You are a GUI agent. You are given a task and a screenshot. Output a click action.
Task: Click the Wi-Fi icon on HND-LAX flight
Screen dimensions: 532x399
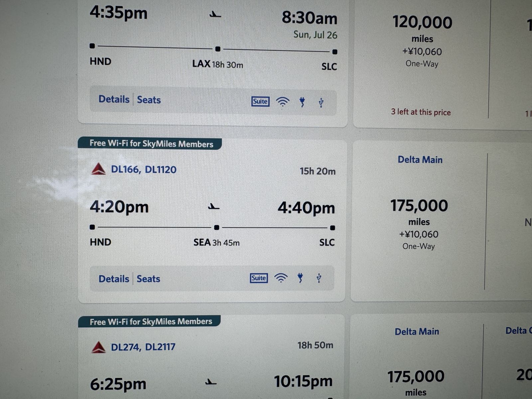point(283,102)
